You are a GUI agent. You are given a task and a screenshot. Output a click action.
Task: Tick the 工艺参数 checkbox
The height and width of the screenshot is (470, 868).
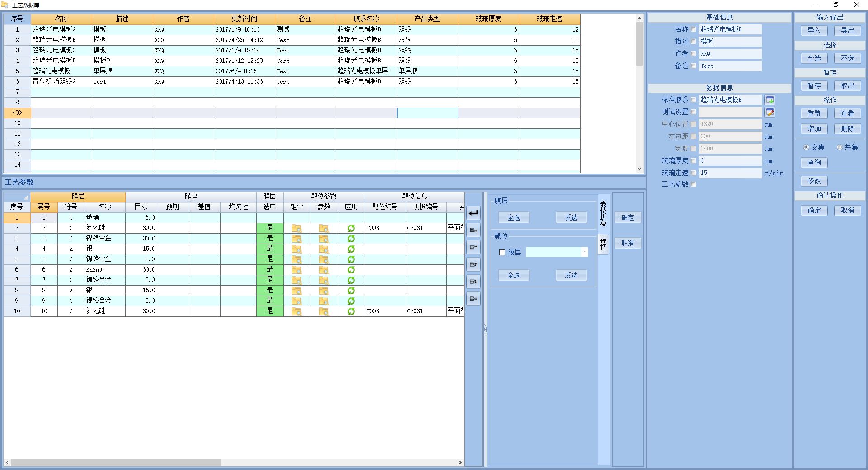tap(693, 184)
